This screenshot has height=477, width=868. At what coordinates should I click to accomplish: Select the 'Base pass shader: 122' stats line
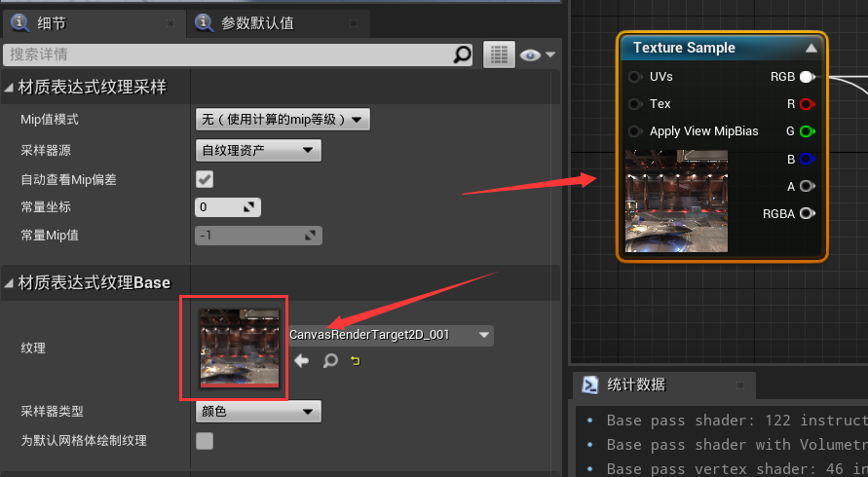pyautogui.click(x=736, y=421)
